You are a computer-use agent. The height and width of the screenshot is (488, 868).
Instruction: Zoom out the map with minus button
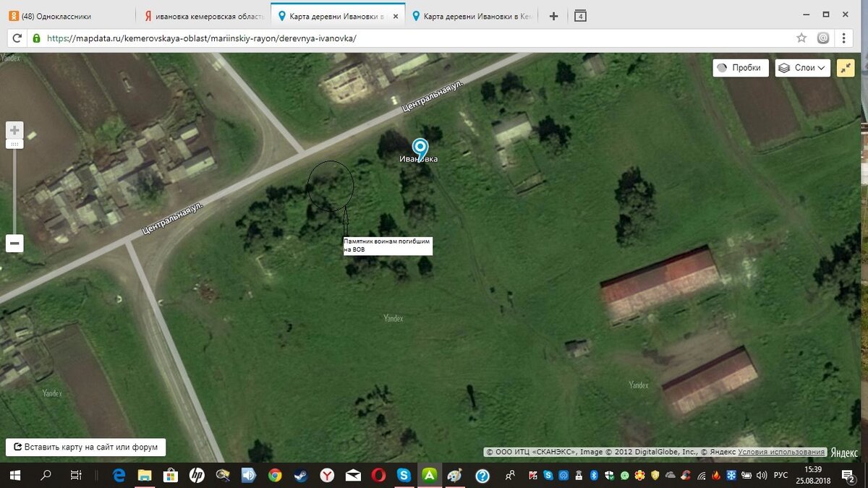[14, 244]
